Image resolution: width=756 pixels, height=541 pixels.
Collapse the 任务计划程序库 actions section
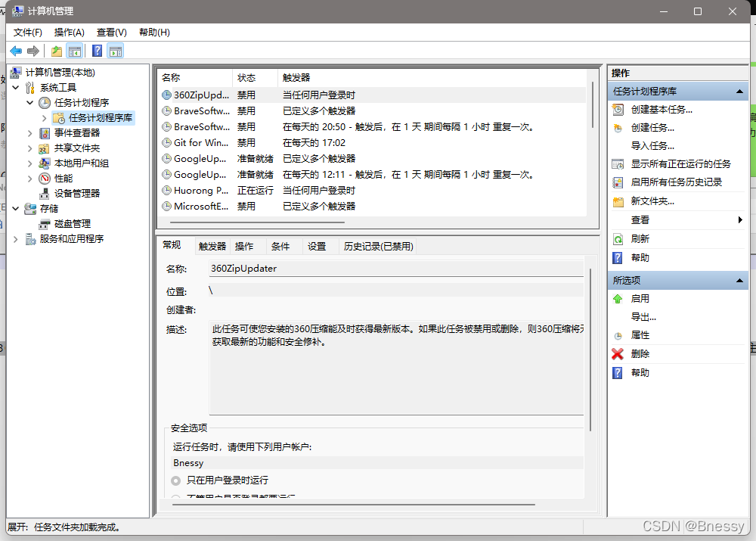pos(739,92)
